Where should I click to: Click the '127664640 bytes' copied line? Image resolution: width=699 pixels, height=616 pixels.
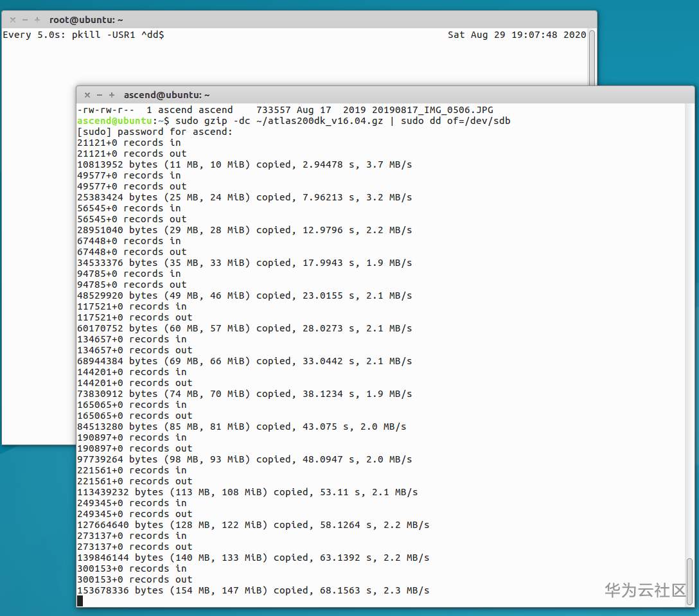(x=253, y=525)
